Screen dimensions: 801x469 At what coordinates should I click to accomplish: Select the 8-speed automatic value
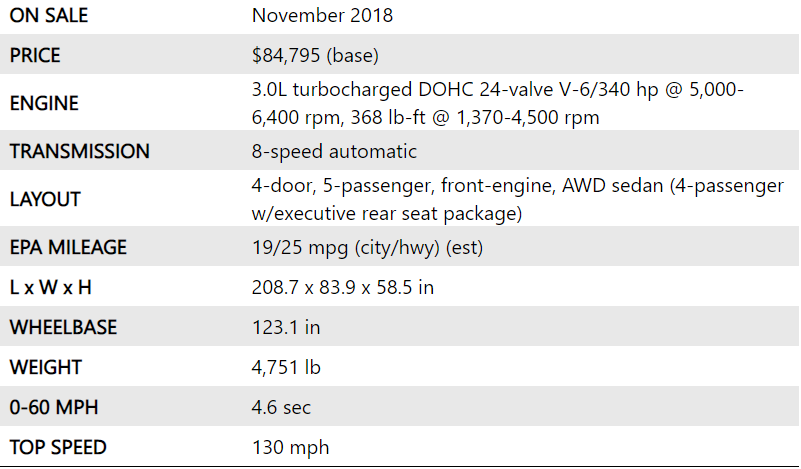click(334, 152)
